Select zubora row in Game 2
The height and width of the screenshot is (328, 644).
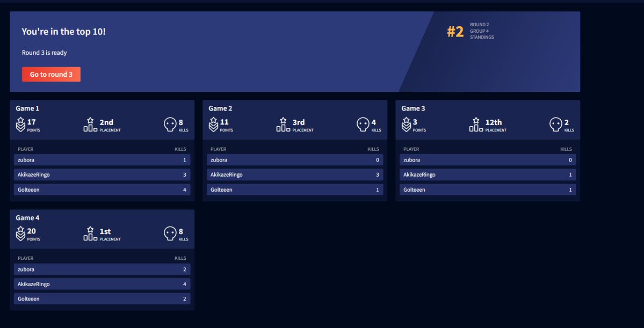pos(295,159)
